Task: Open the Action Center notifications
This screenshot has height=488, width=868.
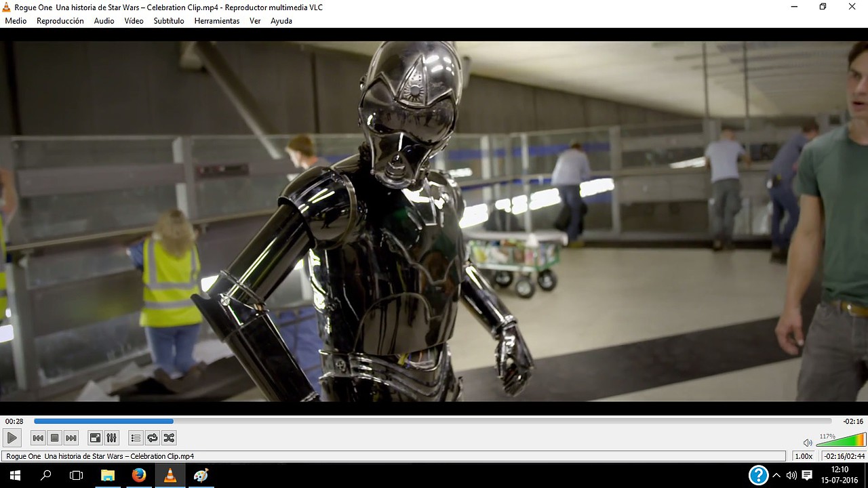Action: click(x=807, y=475)
